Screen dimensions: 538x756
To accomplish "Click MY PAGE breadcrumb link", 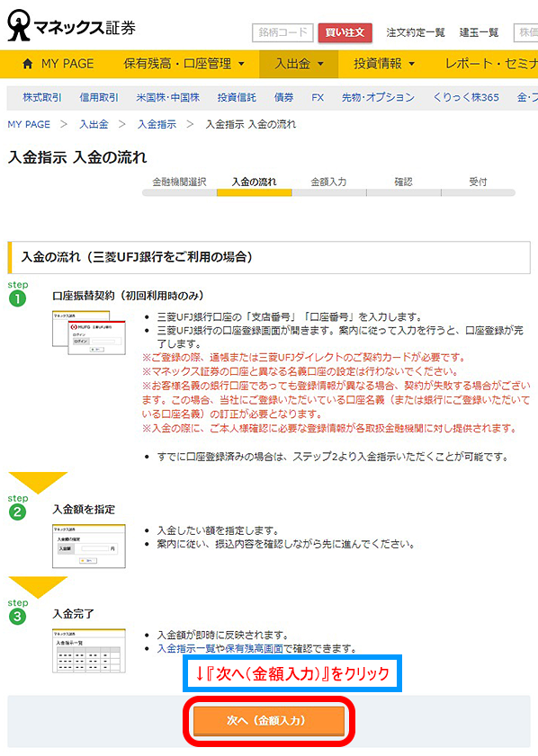I will point(29,124).
